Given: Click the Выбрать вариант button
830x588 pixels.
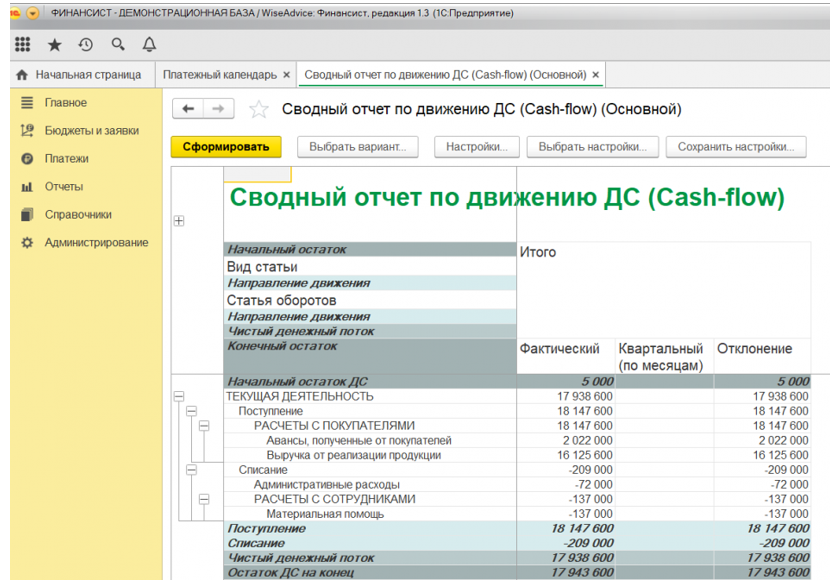Looking at the screenshot, I should [358, 147].
